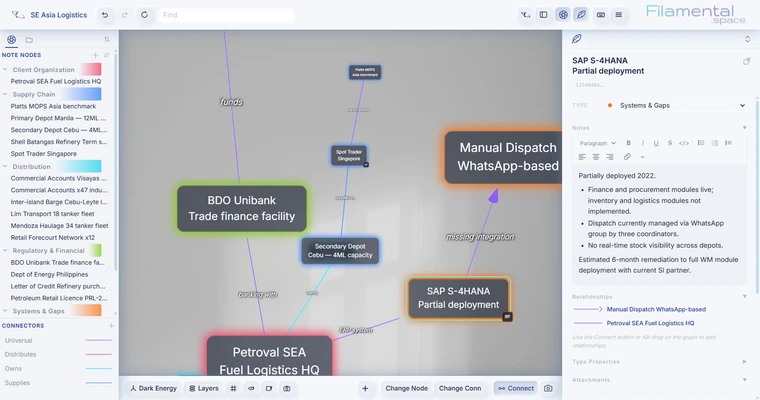This screenshot has width=760, height=400.
Task: Toggle the graph view icon in header
Action: pyautogui.click(x=563, y=15)
